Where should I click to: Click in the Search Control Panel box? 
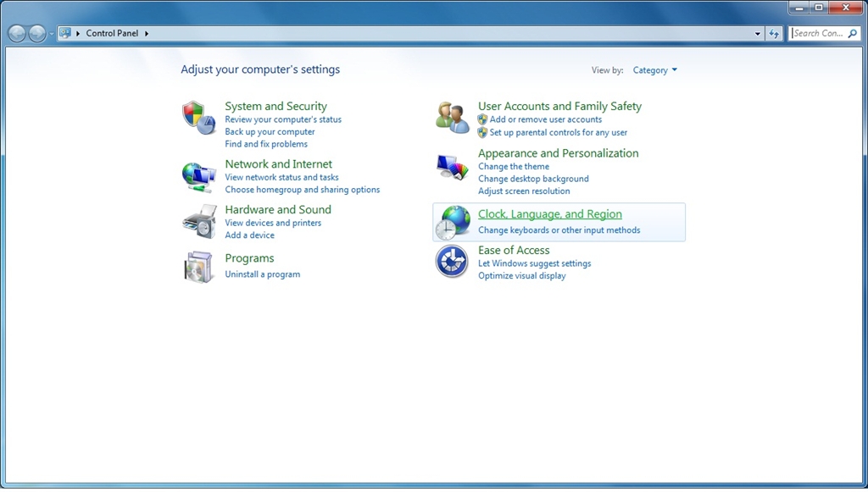(818, 34)
